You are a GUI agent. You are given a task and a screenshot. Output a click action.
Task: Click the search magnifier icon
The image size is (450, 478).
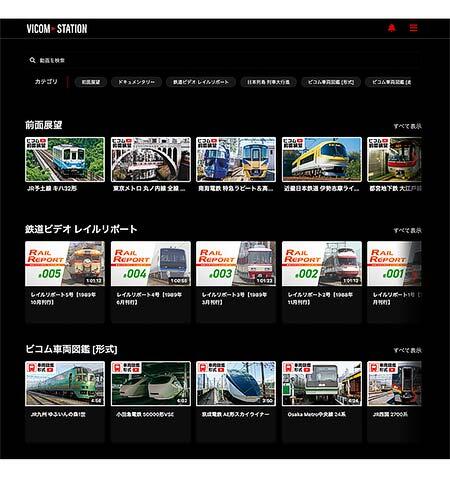[32, 60]
